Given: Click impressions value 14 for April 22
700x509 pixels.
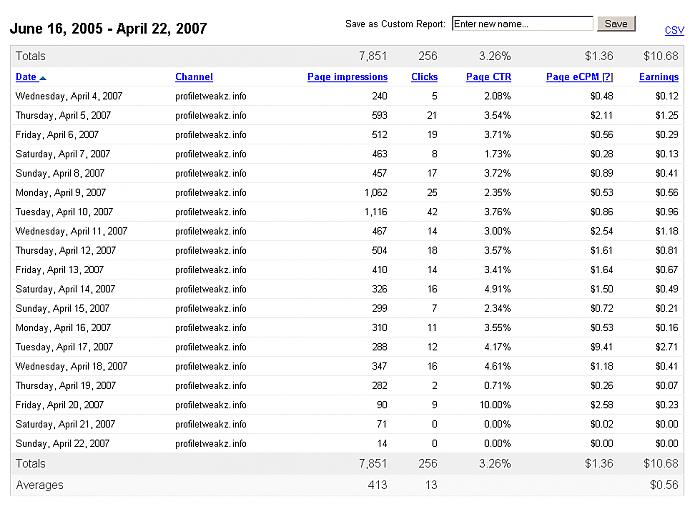Looking at the screenshot, I should tap(382, 443).
